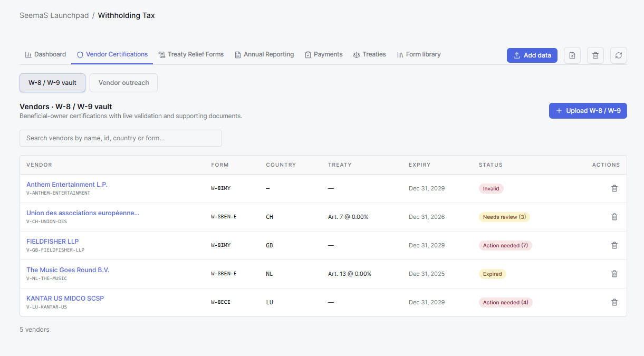644x356 pixels.
Task: Open the SeemaS Launchpad breadcrumb link
Action: pyautogui.click(x=54, y=15)
